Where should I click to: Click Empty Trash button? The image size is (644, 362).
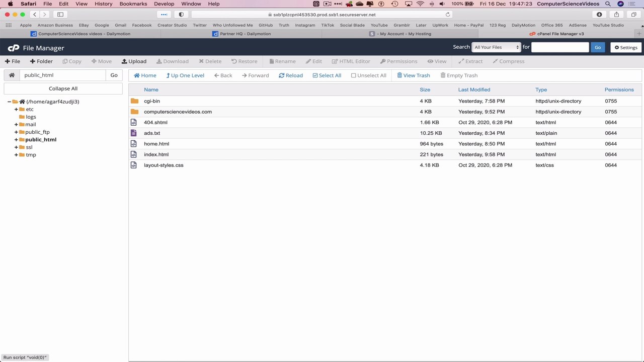pyautogui.click(x=459, y=75)
